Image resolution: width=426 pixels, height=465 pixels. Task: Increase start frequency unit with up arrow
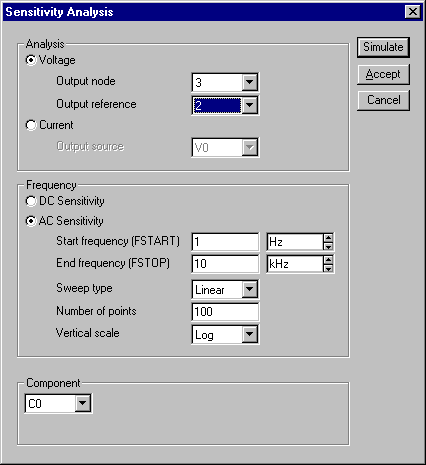(x=328, y=238)
